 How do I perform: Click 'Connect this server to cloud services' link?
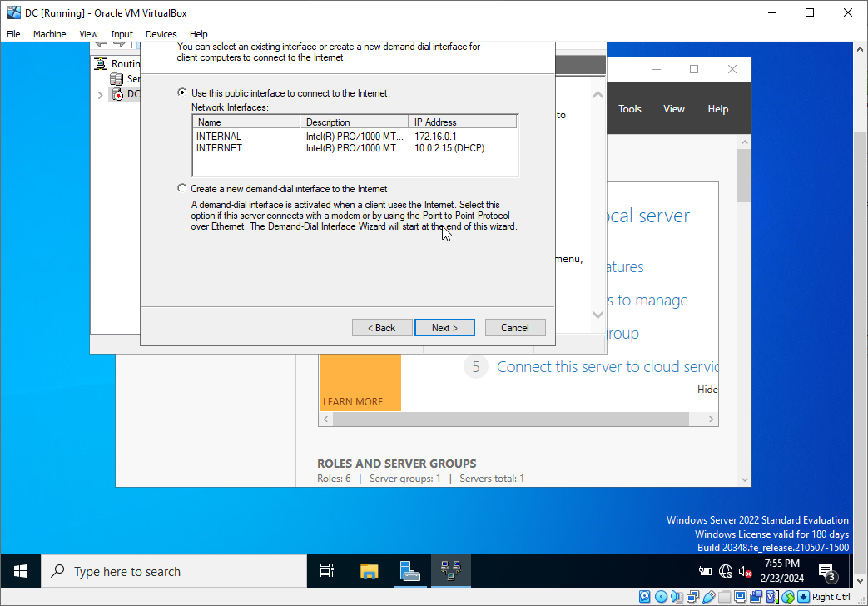[608, 367]
